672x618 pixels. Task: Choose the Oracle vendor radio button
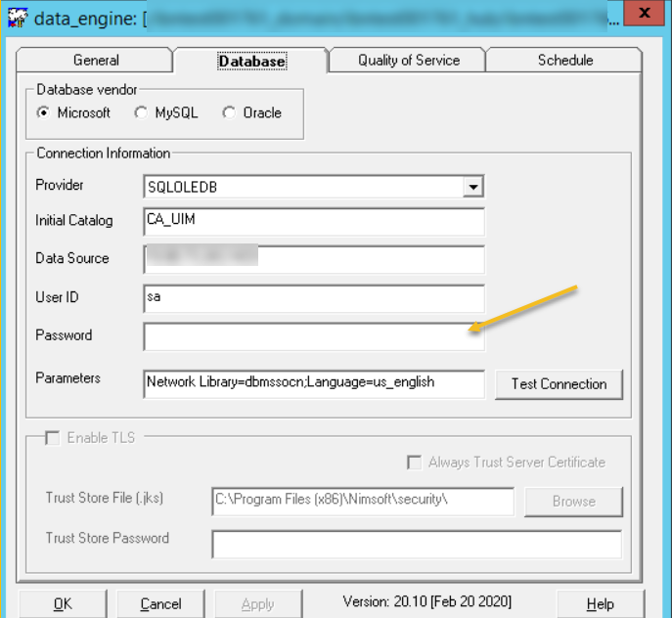tap(229, 112)
